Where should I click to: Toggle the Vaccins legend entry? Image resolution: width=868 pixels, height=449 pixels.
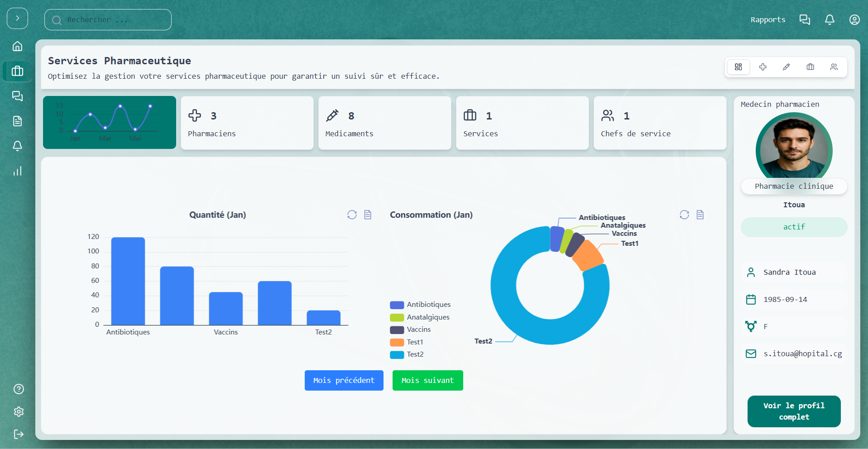click(x=410, y=330)
